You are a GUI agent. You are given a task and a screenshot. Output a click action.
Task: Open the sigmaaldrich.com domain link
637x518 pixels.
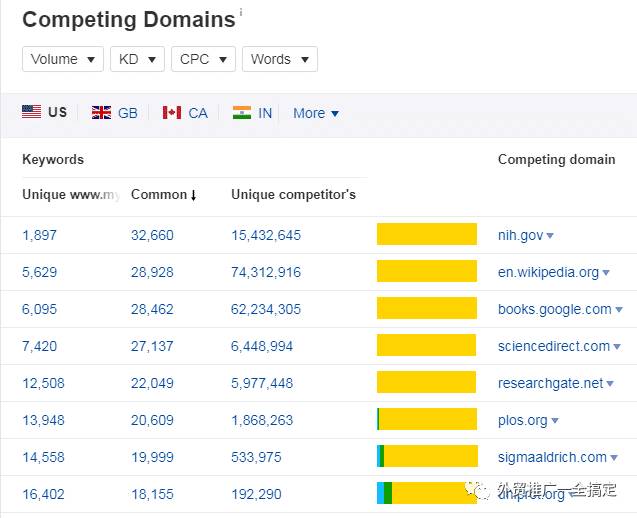552,457
